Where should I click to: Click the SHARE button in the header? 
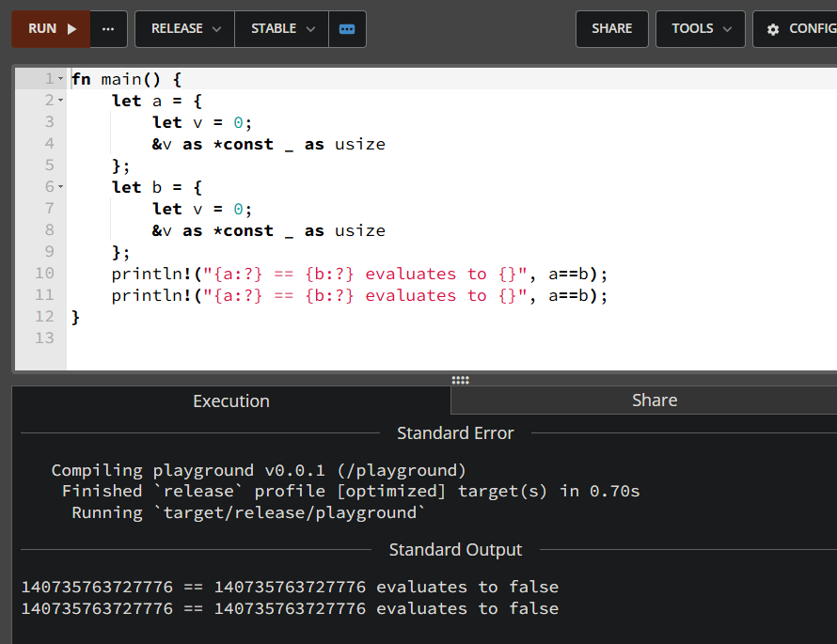pos(611,29)
